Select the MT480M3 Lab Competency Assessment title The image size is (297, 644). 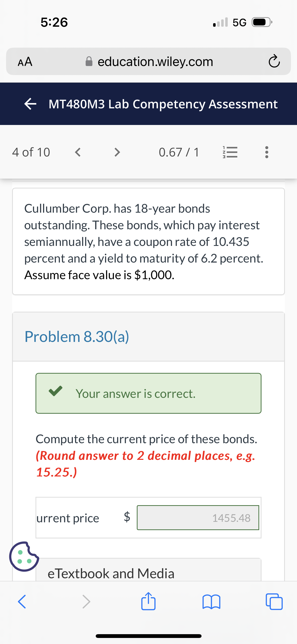[163, 104]
